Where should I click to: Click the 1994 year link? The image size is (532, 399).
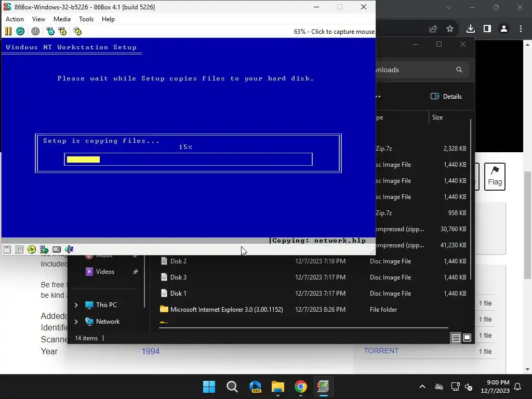point(151,351)
